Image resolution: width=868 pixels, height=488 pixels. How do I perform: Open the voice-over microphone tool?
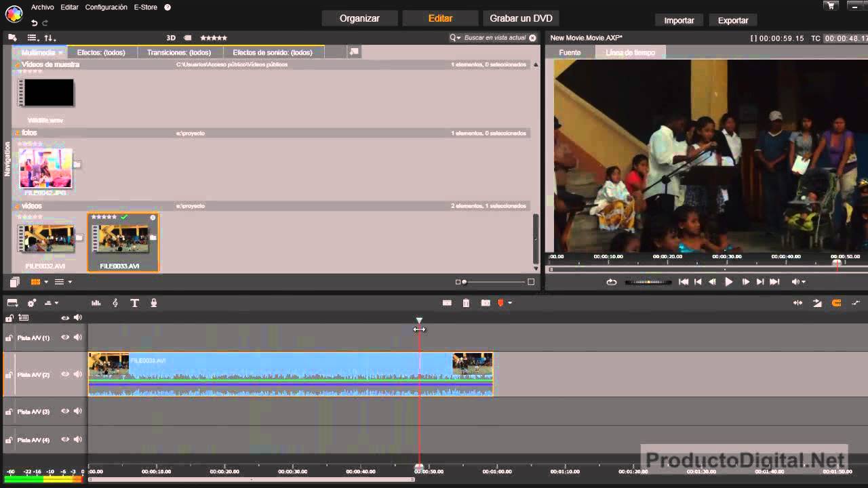(x=154, y=303)
